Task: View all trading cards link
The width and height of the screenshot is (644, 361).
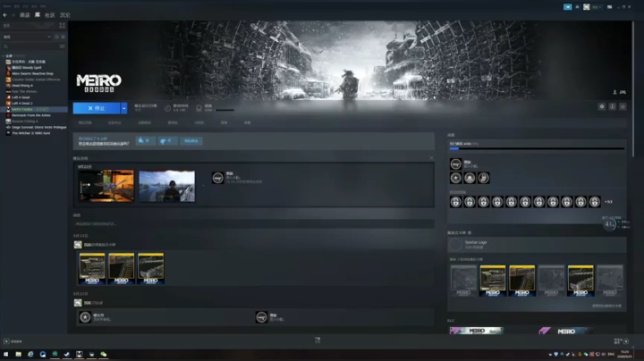Action: (606, 306)
